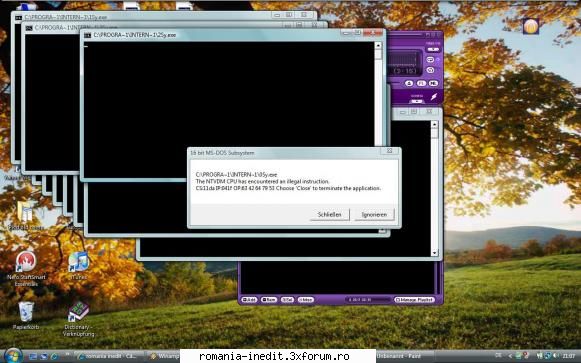Viewport: 581px width, 363px height.
Task: Open the Papierkorb recycle bin icon
Action: (x=26, y=316)
